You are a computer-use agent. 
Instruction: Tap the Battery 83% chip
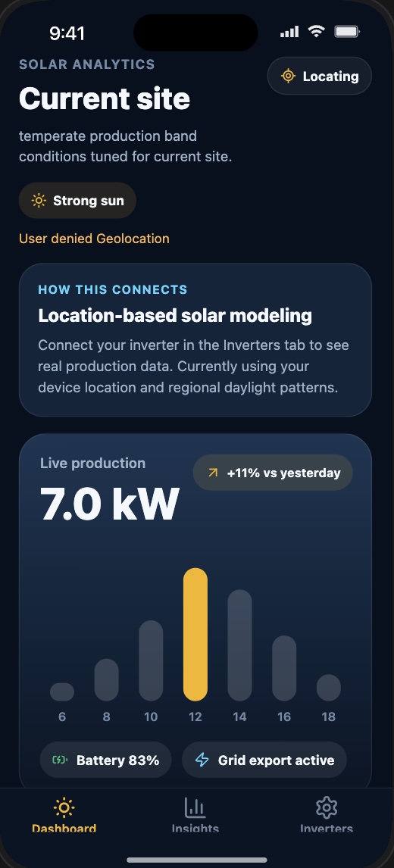coord(106,760)
